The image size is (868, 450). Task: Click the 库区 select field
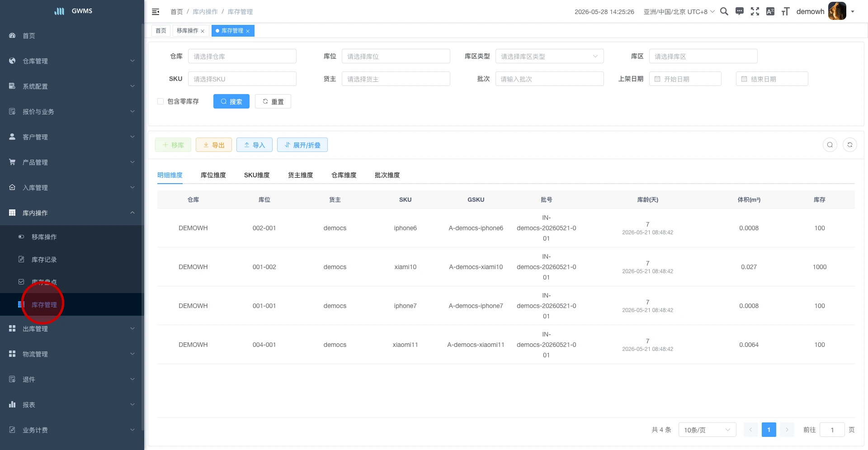[703, 57]
